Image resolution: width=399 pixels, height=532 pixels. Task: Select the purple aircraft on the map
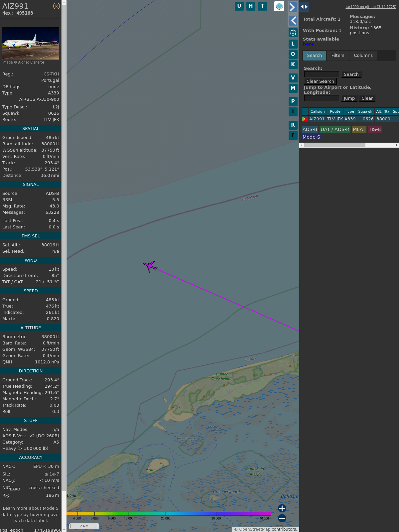[x=150, y=266]
